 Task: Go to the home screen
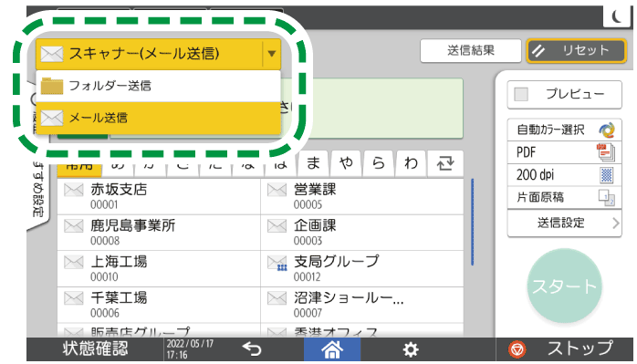332,349
